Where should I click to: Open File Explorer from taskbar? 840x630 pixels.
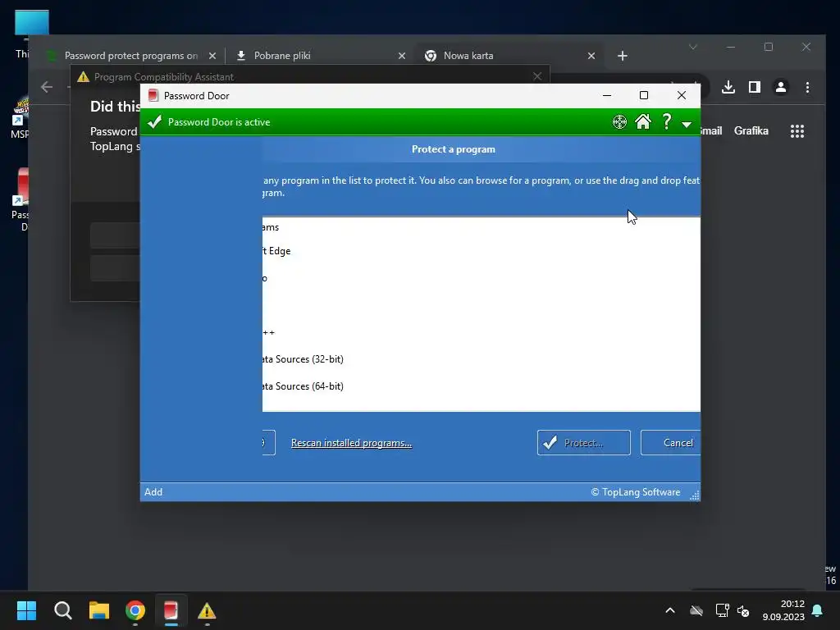pyautogui.click(x=99, y=610)
